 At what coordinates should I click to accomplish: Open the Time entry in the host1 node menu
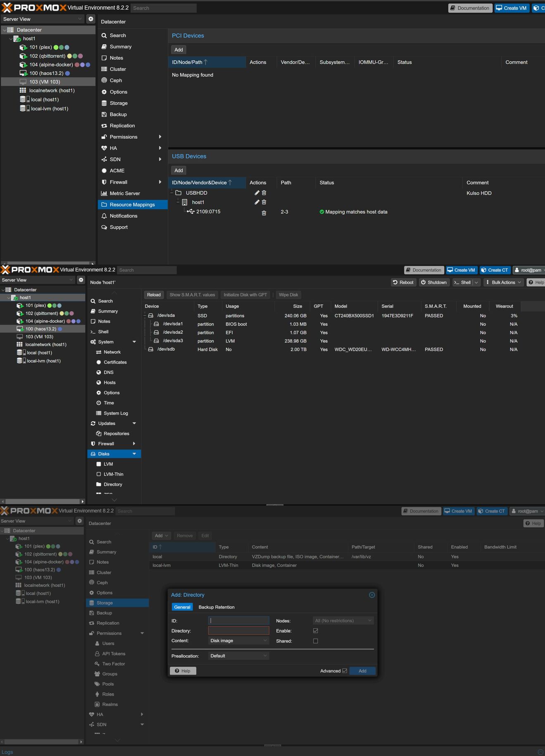[x=109, y=403]
